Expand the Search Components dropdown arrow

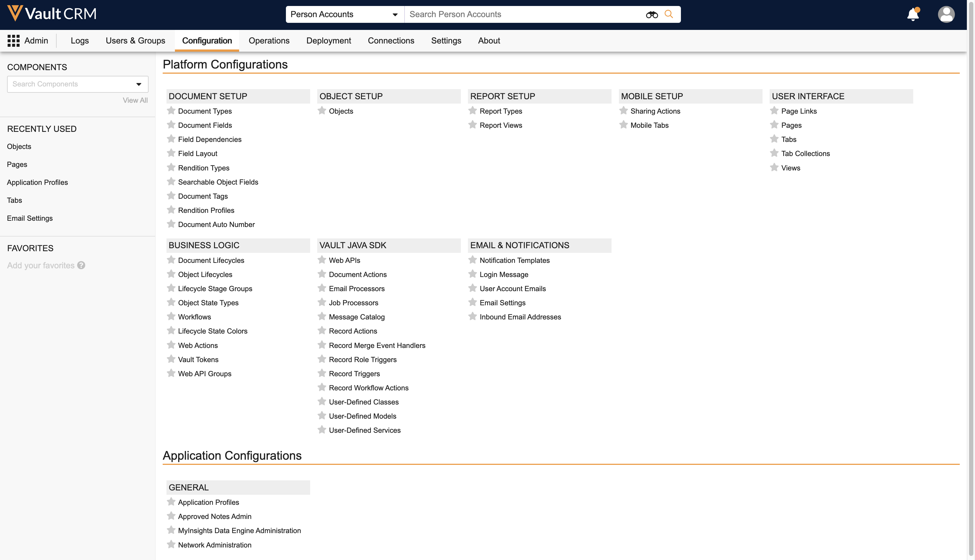138,84
